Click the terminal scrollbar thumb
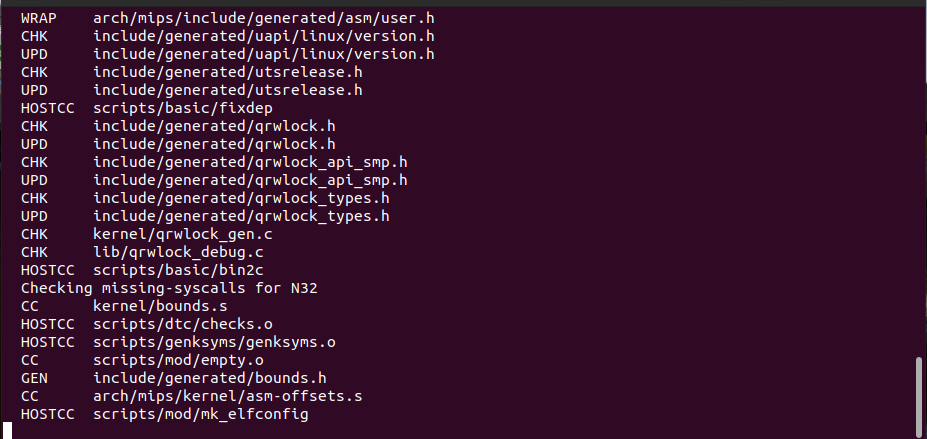This screenshot has height=439, width=927. tap(918, 395)
